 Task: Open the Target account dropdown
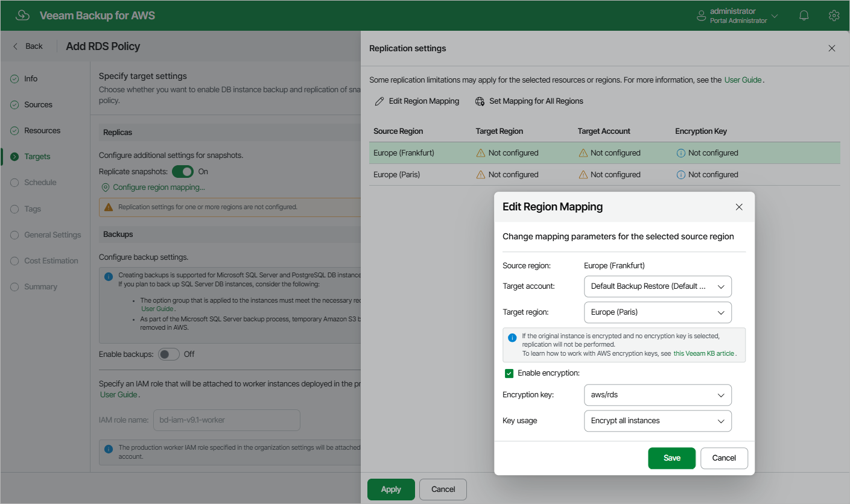pyautogui.click(x=658, y=286)
